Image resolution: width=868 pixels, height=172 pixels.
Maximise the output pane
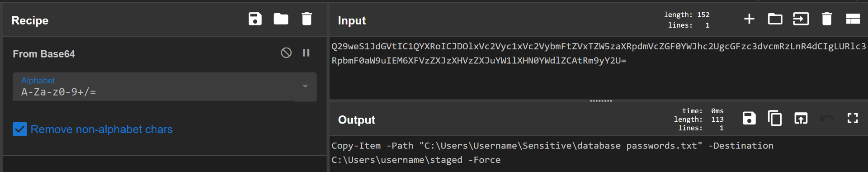point(853,119)
